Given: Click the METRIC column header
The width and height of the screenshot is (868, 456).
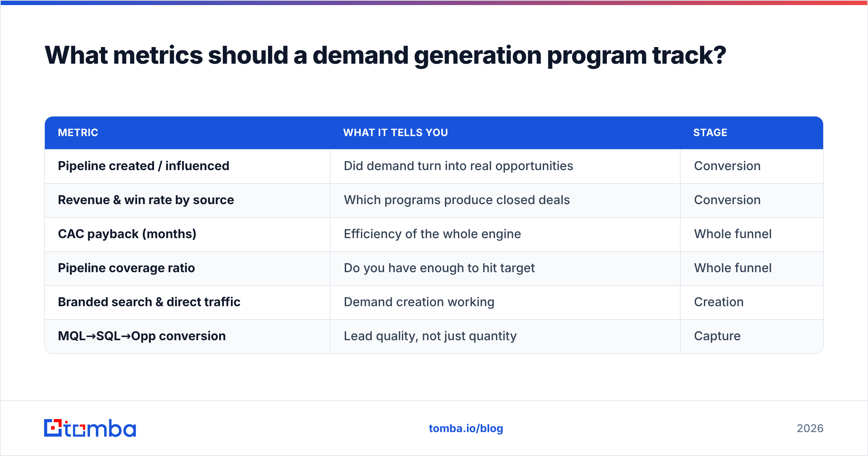Looking at the screenshot, I should pos(78,132).
